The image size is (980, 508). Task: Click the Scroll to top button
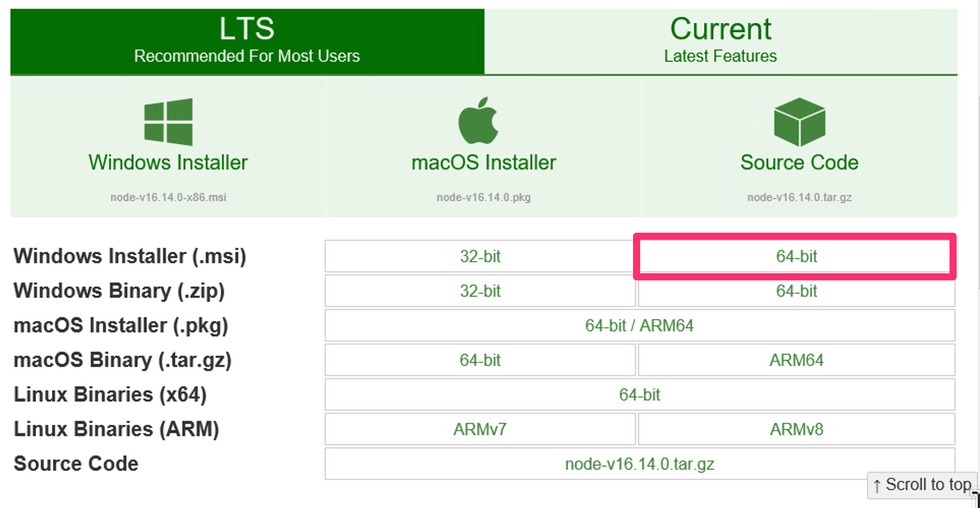click(921, 485)
